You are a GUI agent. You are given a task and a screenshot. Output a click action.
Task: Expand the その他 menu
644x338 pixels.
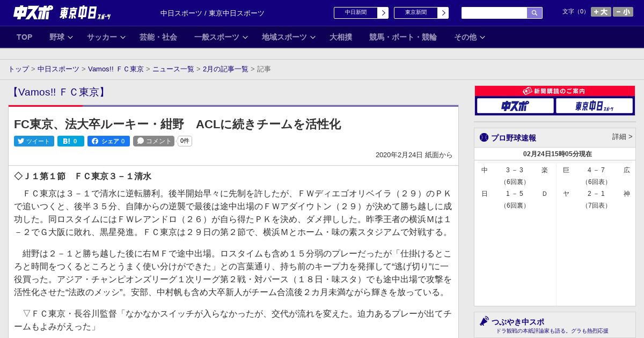pyautogui.click(x=470, y=37)
